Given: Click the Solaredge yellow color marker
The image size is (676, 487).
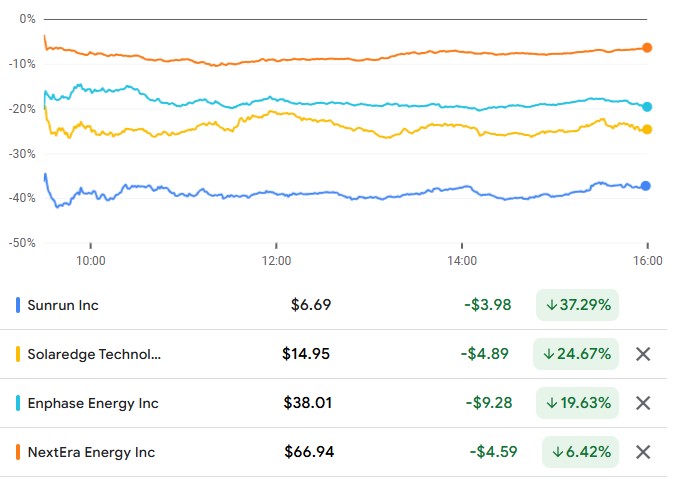Looking at the screenshot, I should [18, 354].
